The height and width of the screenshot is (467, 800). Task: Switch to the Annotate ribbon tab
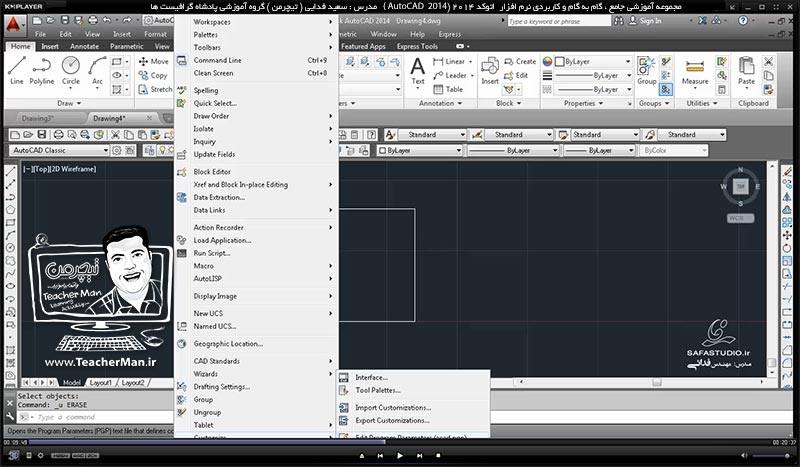[x=84, y=46]
